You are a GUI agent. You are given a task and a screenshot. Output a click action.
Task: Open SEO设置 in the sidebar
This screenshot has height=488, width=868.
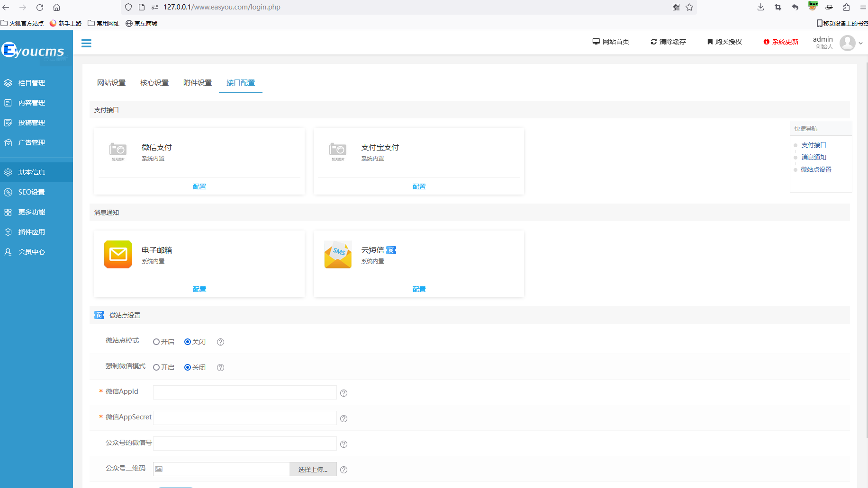pyautogui.click(x=36, y=192)
